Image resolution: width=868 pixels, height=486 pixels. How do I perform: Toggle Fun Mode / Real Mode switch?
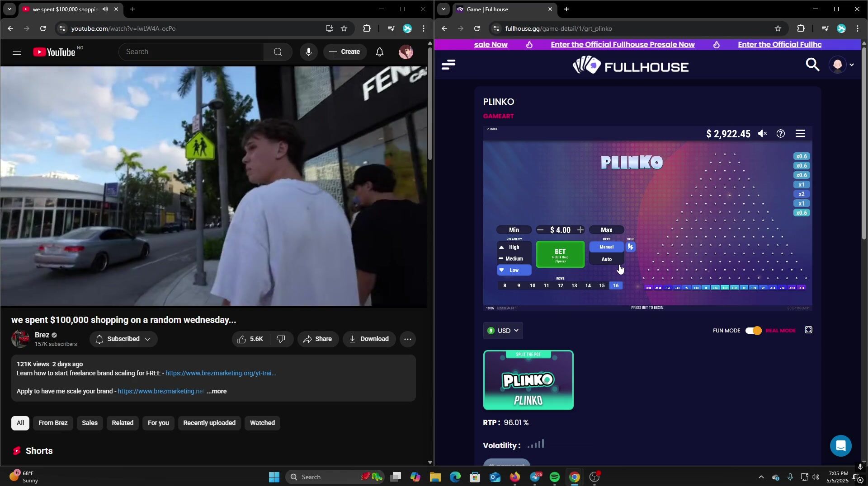[754, 331]
